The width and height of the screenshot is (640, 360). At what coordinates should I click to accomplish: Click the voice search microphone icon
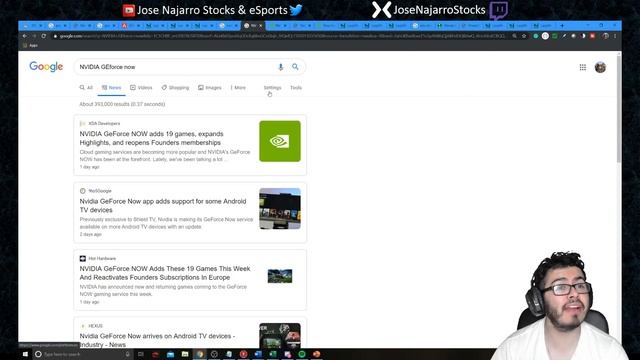[x=280, y=67]
